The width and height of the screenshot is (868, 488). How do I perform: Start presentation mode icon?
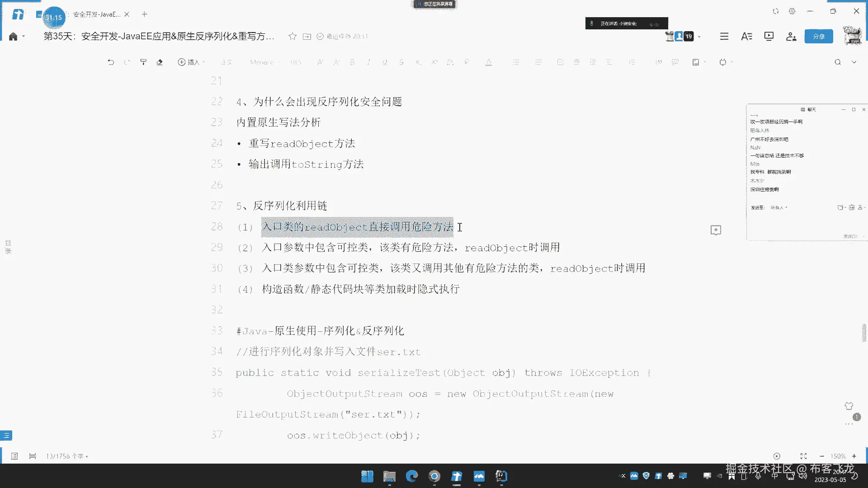point(769,37)
